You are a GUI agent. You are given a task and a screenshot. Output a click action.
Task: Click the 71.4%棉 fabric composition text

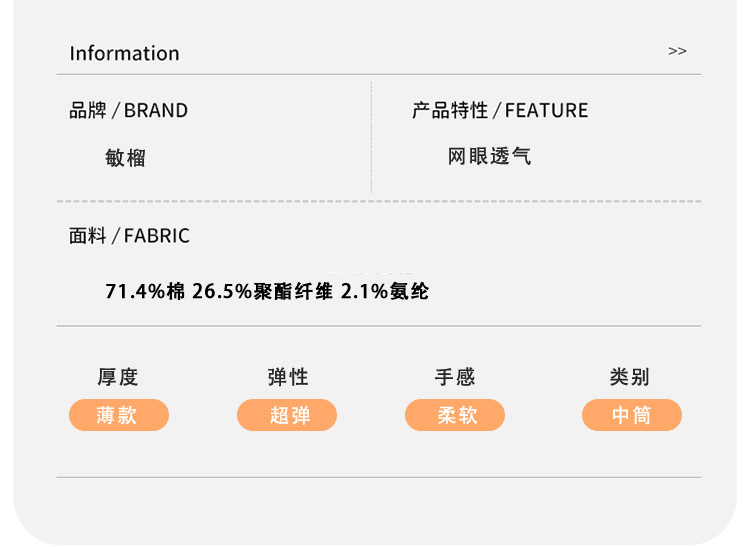coord(145,291)
